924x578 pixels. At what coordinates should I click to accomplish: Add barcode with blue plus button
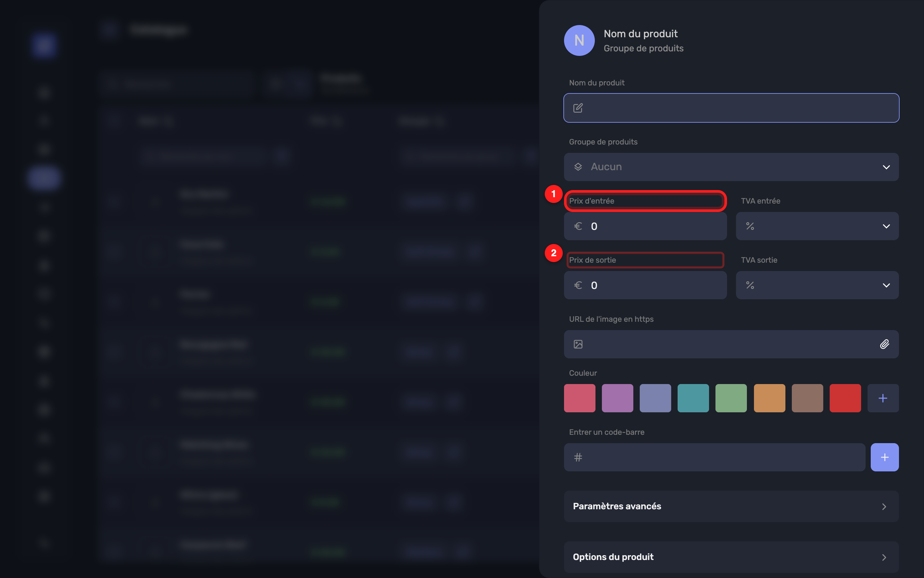885,457
